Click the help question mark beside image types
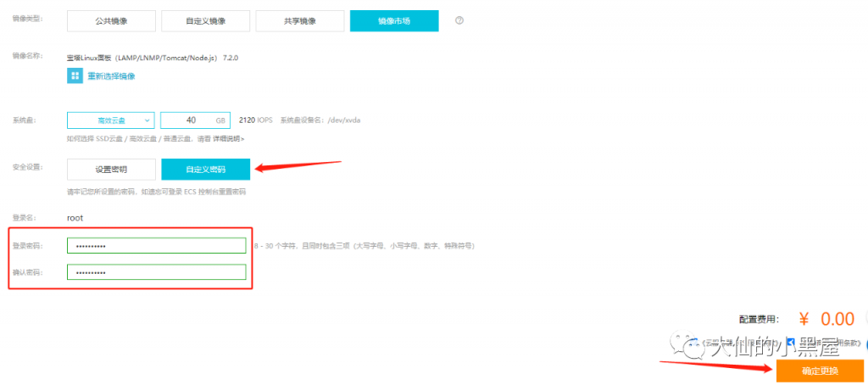868x385 pixels. (x=459, y=20)
